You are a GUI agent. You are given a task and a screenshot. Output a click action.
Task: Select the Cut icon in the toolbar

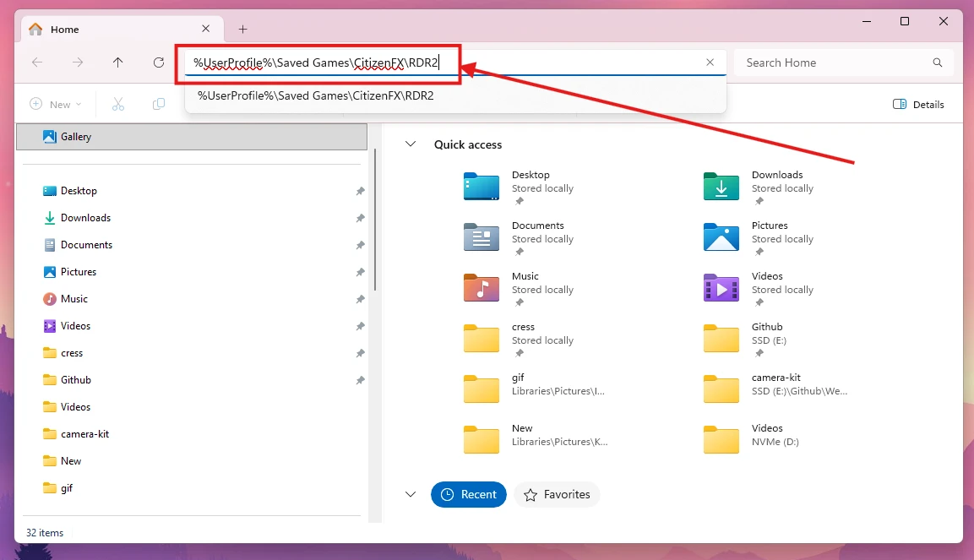point(118,103)
